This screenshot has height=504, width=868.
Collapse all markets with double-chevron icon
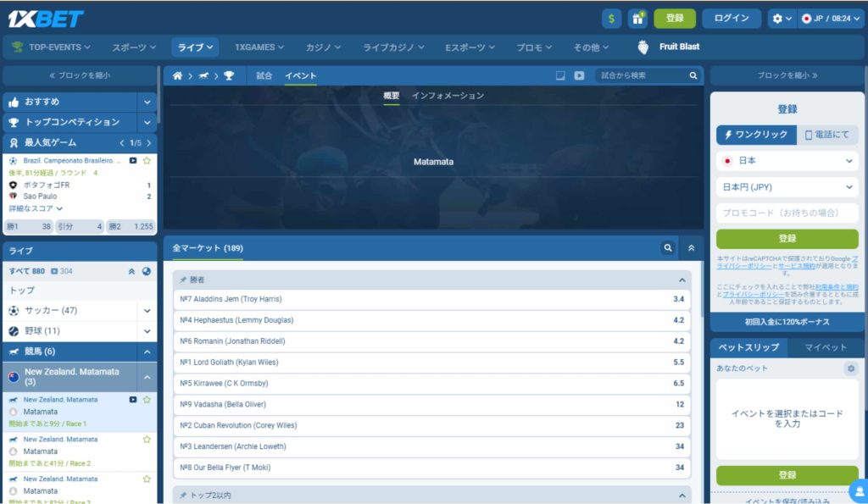point(692,248)
